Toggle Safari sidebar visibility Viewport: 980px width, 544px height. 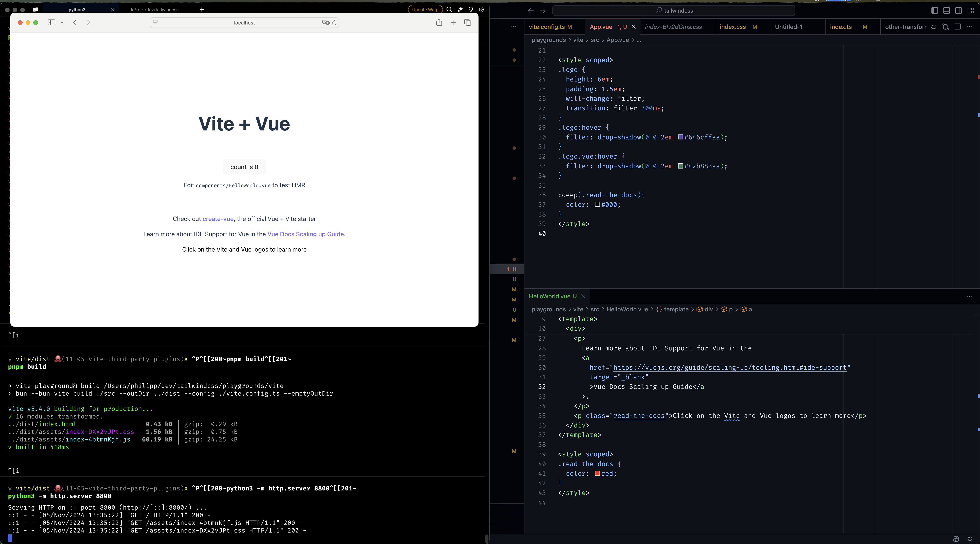click(x=51, y=22)
